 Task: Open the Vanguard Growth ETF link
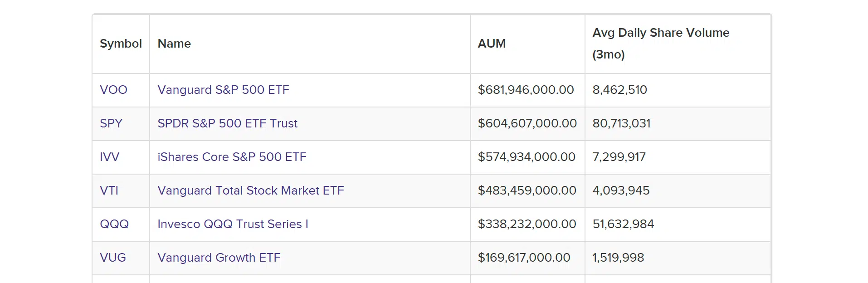(219, 258)
